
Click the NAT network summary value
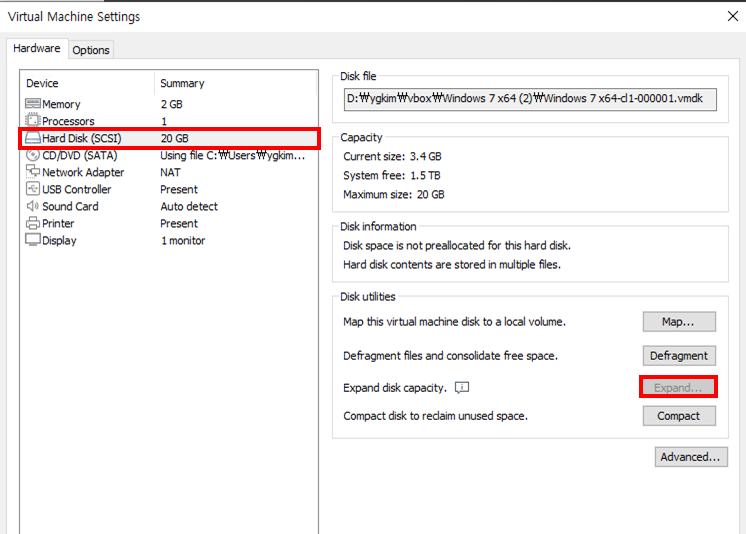(x=170, y=172)
